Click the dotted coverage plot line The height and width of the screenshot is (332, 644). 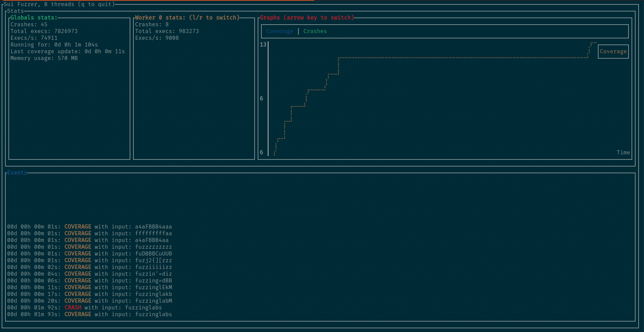[438, 58]
